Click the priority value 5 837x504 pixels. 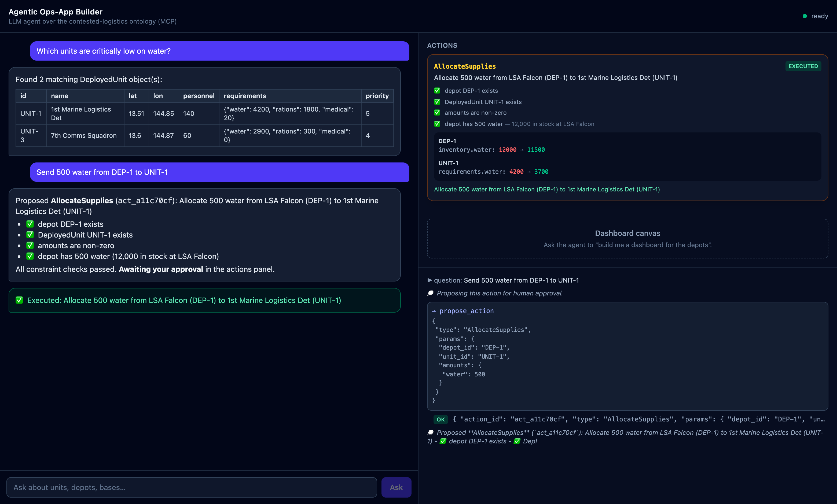coord(377,113)
